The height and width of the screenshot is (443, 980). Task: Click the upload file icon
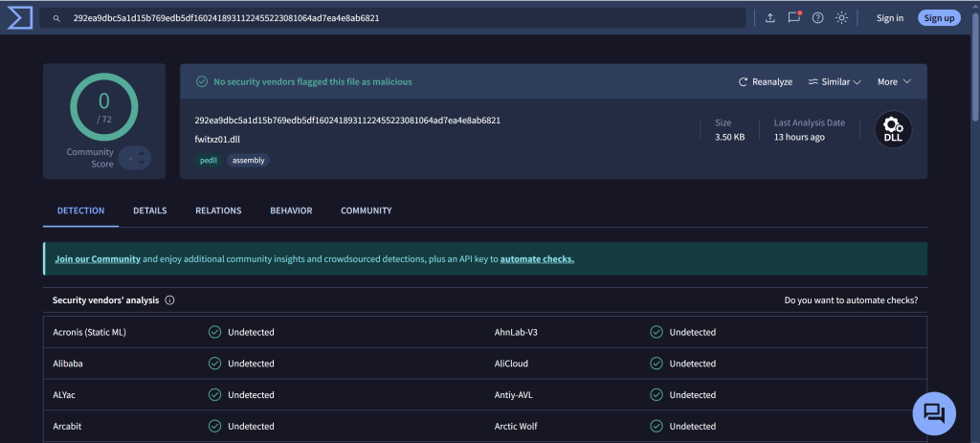point(770,18)
